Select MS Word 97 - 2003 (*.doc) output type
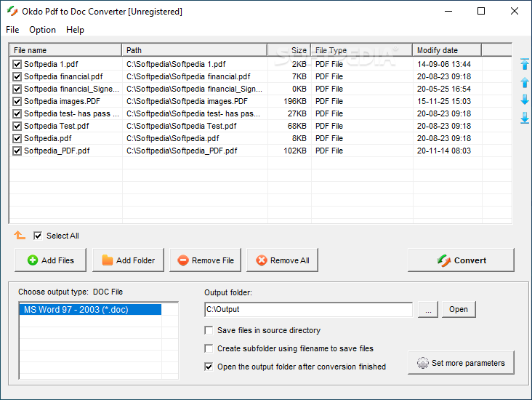The image size is (532, 400). 90,310
